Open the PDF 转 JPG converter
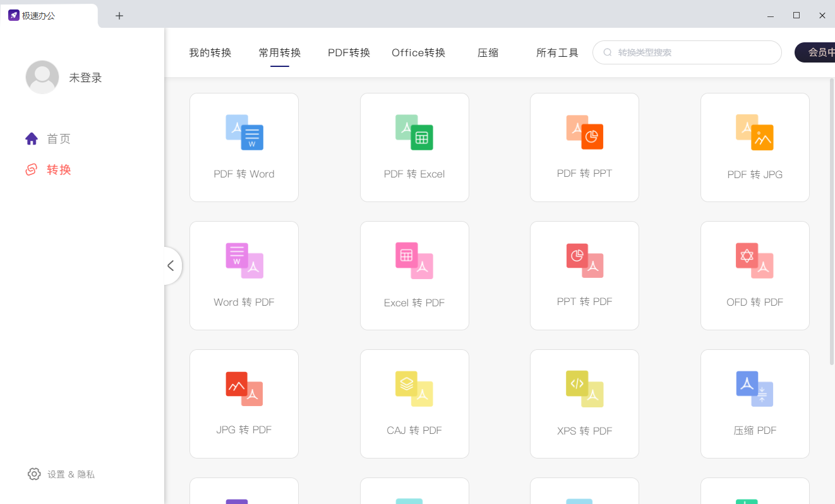This screenshot has height=504, width=835. tap(755, 147)
